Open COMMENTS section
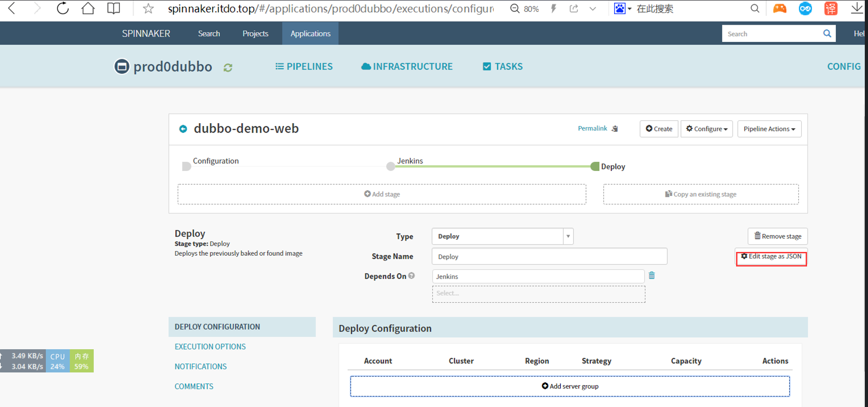 (x=194, y=387)
